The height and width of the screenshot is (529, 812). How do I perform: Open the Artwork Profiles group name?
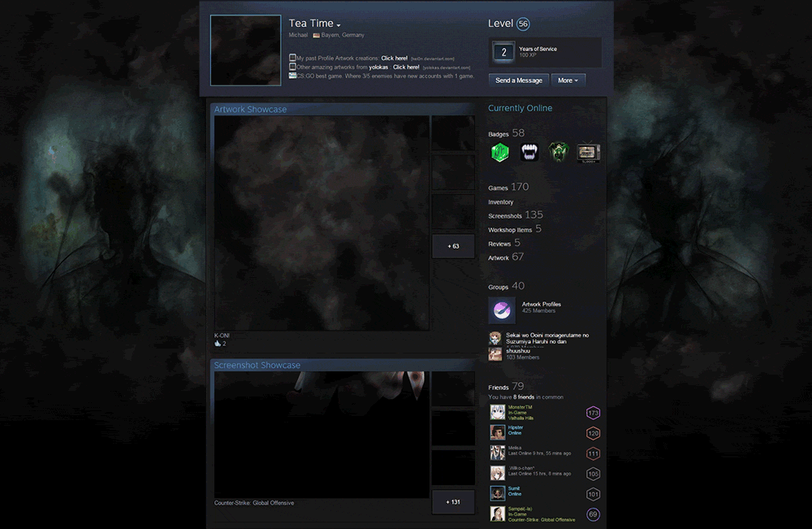tap(541, 304)
